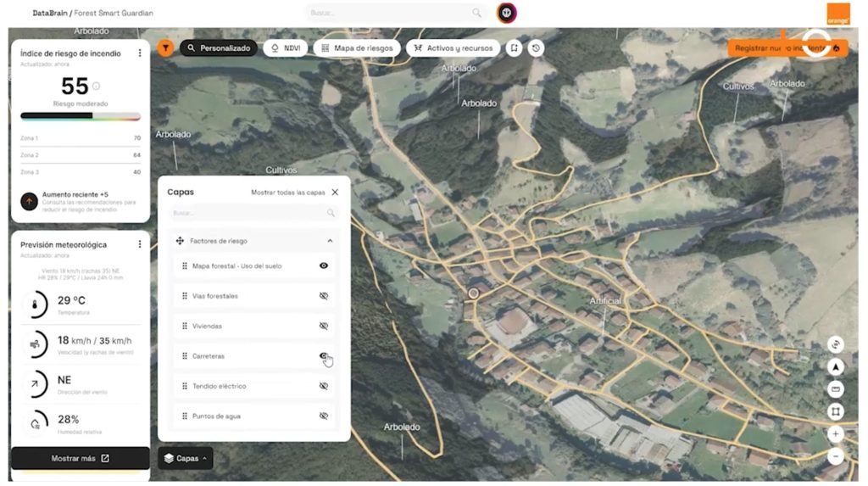Click Mostrar todas las capas link
868x486 pixels.
click(x=288, y=193)
